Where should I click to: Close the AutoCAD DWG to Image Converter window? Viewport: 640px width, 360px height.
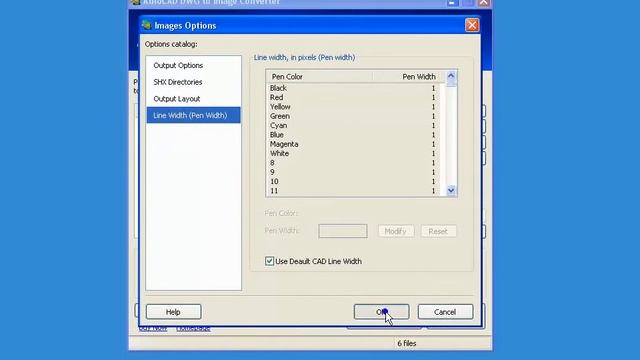click(x=484, y=2)
